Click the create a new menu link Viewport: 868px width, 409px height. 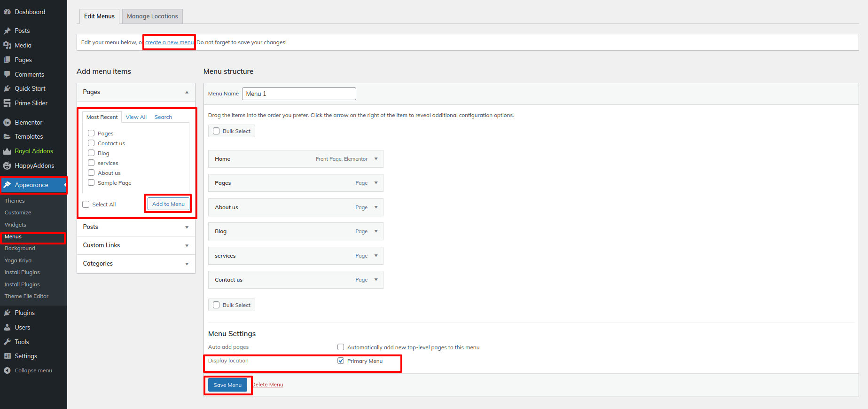(x=169, y=42)
